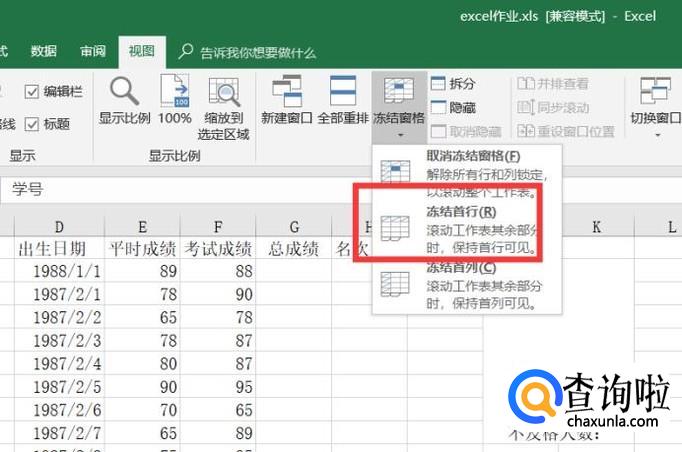The image size is (682, 452).
Task: Select column E header
Action: point(142,226)
